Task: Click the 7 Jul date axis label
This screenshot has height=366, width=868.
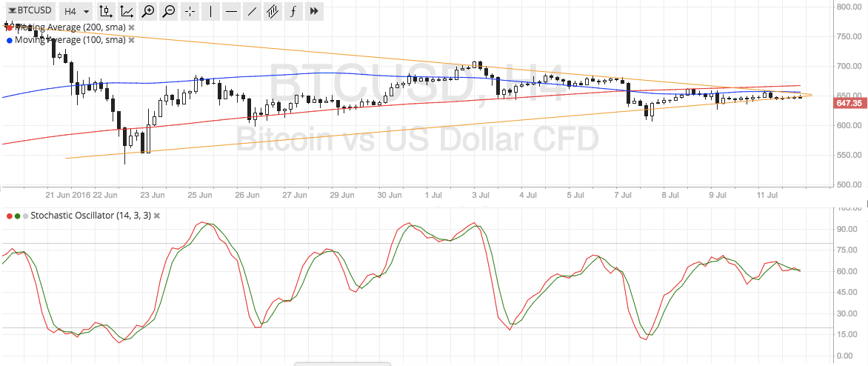Action: pyautogui.click(x=624, y=196)
